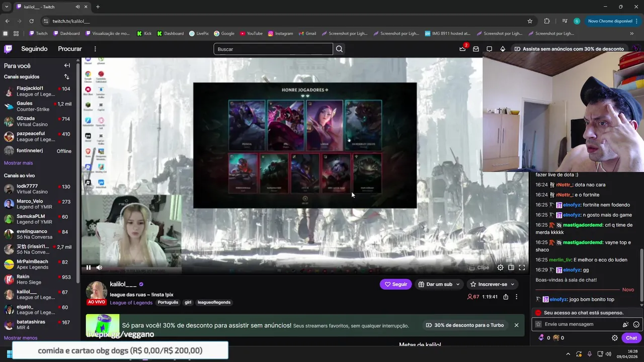Open the Gmail bookmark
Viewport: 644px width, 362px height.
306,34
